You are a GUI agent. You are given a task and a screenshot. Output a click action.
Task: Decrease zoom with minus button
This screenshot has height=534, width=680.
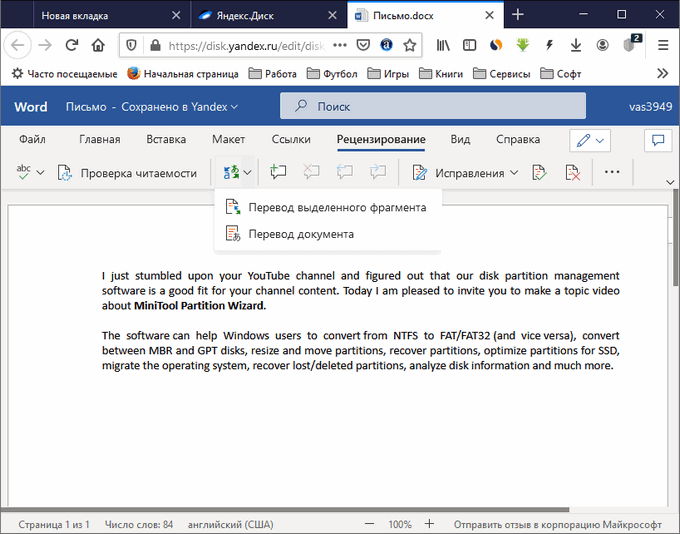coord(369,524)
